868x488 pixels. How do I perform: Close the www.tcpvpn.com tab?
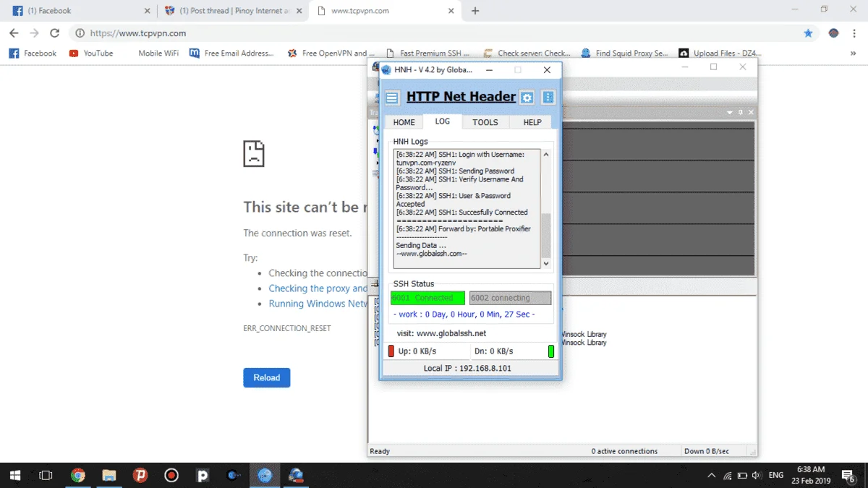click(x=451, y=11)
